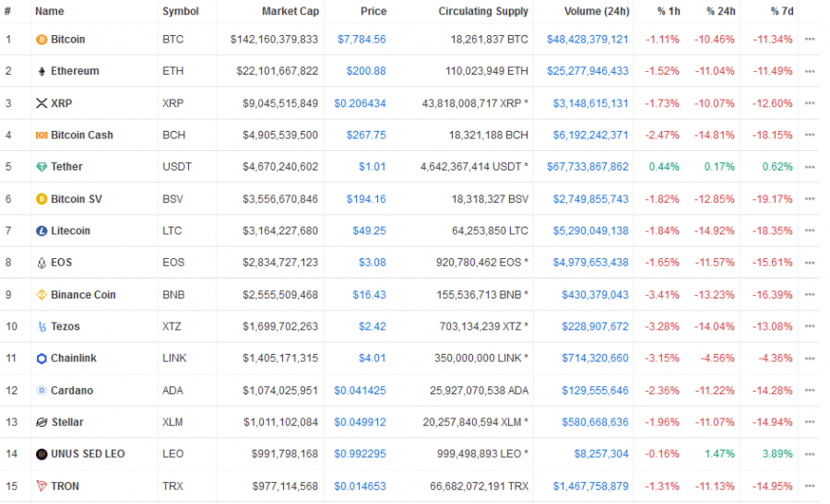
Task: Open Tether 24h volume link $67,733,867,862
Action: tap(587, 167)
